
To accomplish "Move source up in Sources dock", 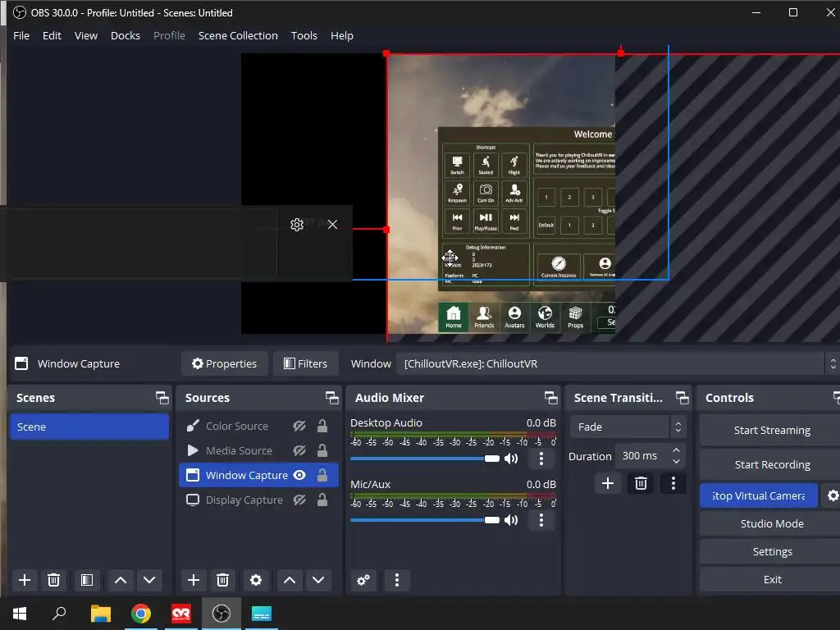I will [290, 580].
